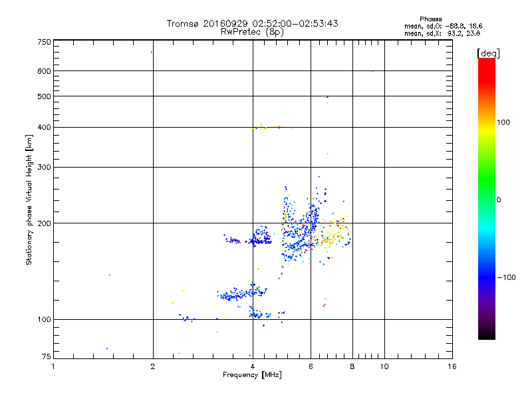Click the y-axis tick label '75'

coord(46,356)
